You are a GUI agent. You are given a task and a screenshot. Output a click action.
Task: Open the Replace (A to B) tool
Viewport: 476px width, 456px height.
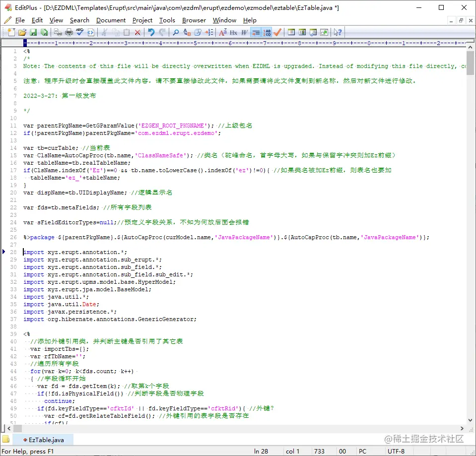click(x=187, y=32)
